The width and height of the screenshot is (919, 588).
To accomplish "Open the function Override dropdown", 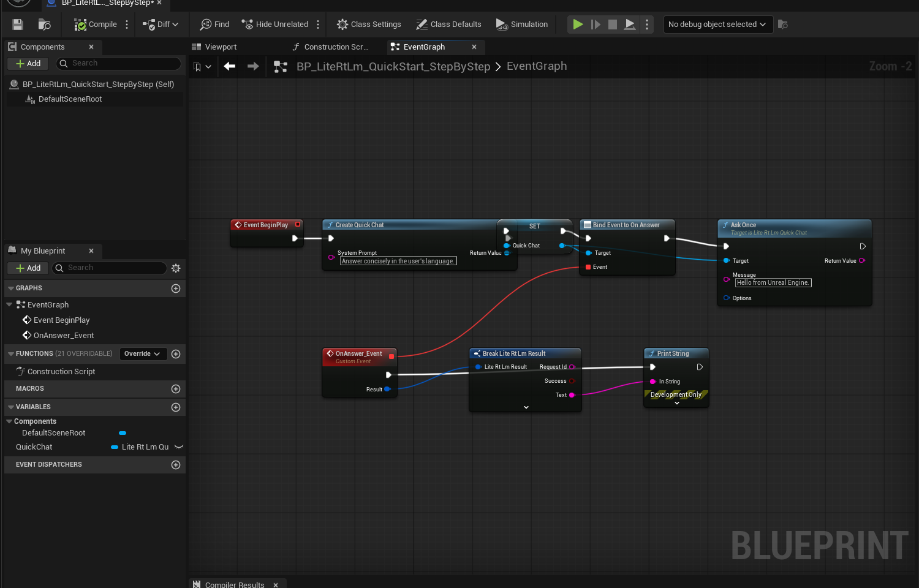I will [x=142, y=354].
